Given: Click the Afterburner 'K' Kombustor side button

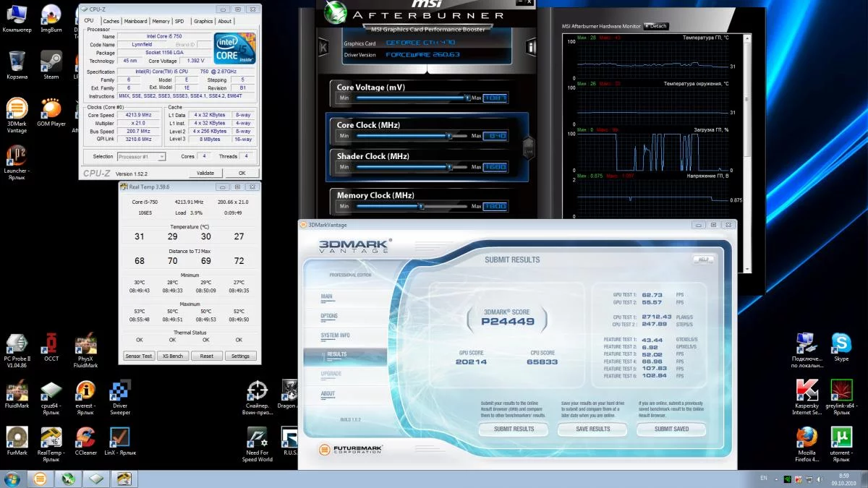Looking at the screenshot, I should [x=323, y=48].
